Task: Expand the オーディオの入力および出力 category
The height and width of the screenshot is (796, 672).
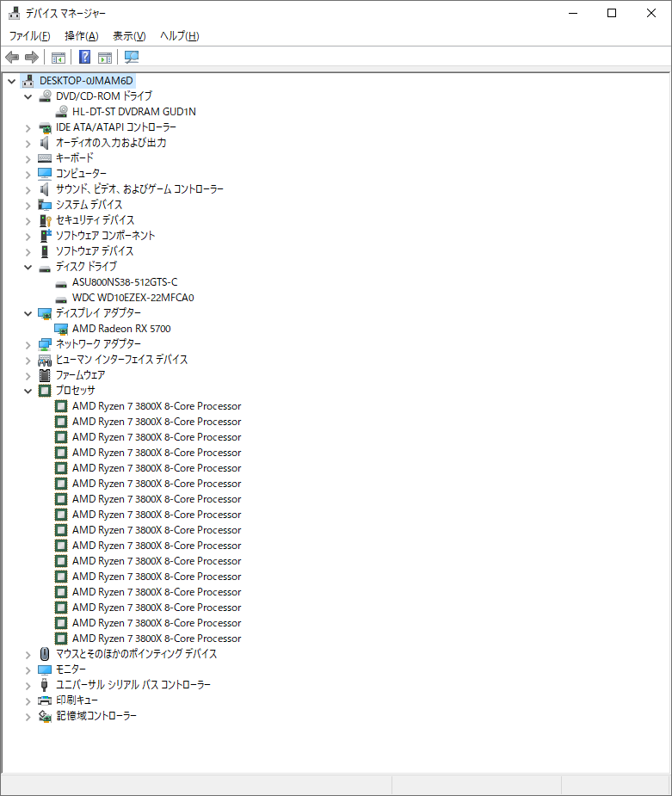Action: coord(28,143)
